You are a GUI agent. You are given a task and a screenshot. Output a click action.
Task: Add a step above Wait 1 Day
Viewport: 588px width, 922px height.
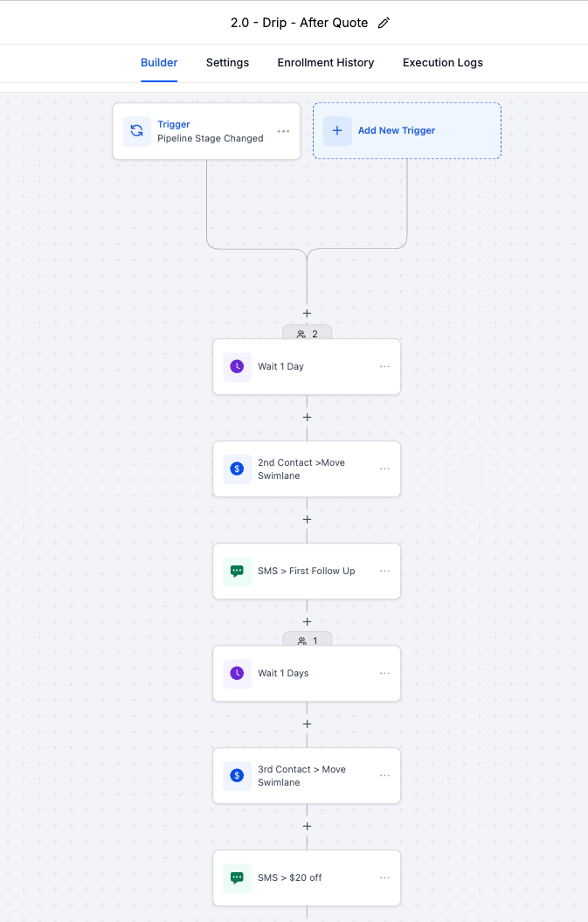pos(307,314)
